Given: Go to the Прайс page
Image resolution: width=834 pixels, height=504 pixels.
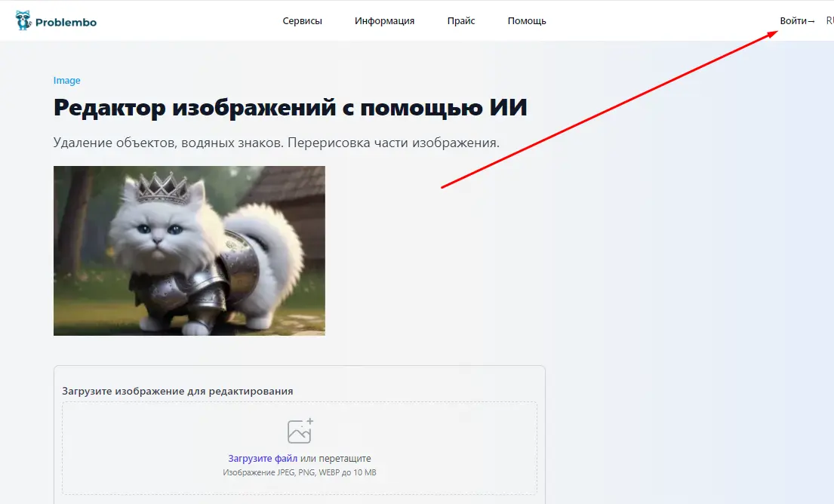Looking at the screenshot, I should [x=461, y=20].
